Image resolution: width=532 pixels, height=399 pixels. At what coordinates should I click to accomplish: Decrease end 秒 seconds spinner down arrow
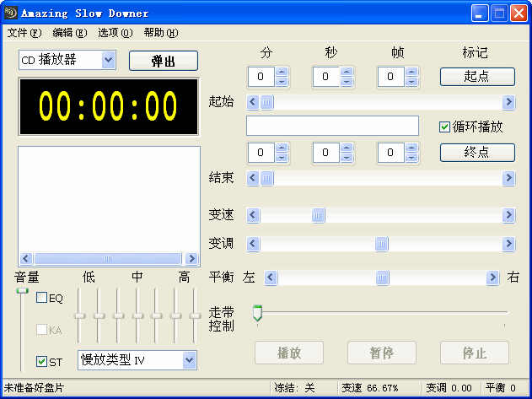[347, 157]
